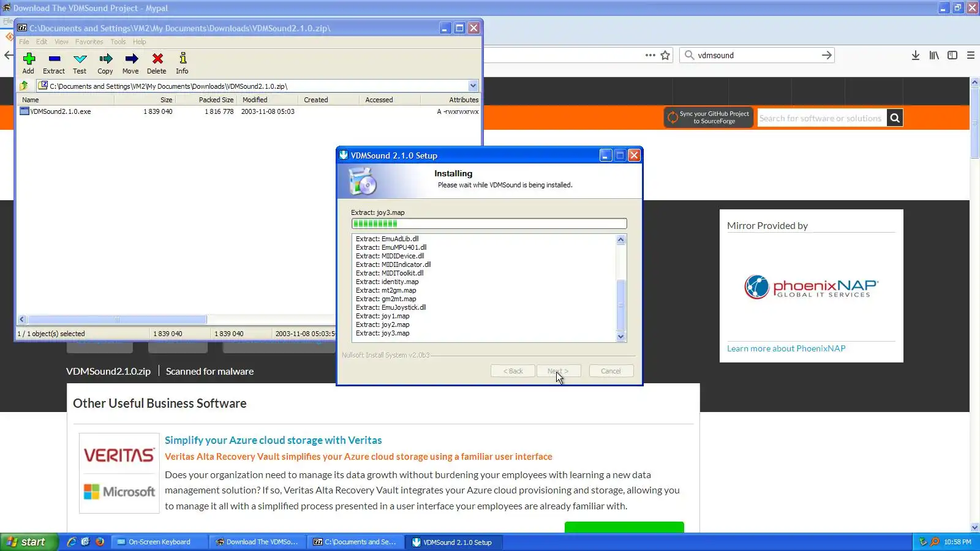
Task: Switch to On-Screen Keyboard taskbar button
Action: tap(159, 542)
